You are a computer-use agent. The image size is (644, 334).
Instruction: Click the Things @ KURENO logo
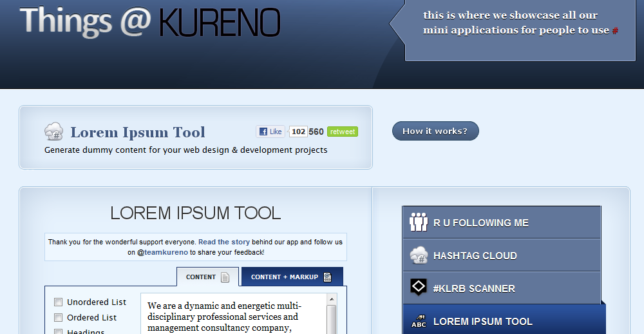coord(150,21)
